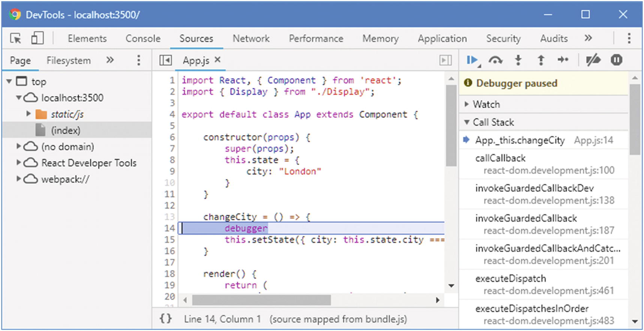Click the Step button arrow icon
This screenshot has height=331, width=644.
point(563,60)
